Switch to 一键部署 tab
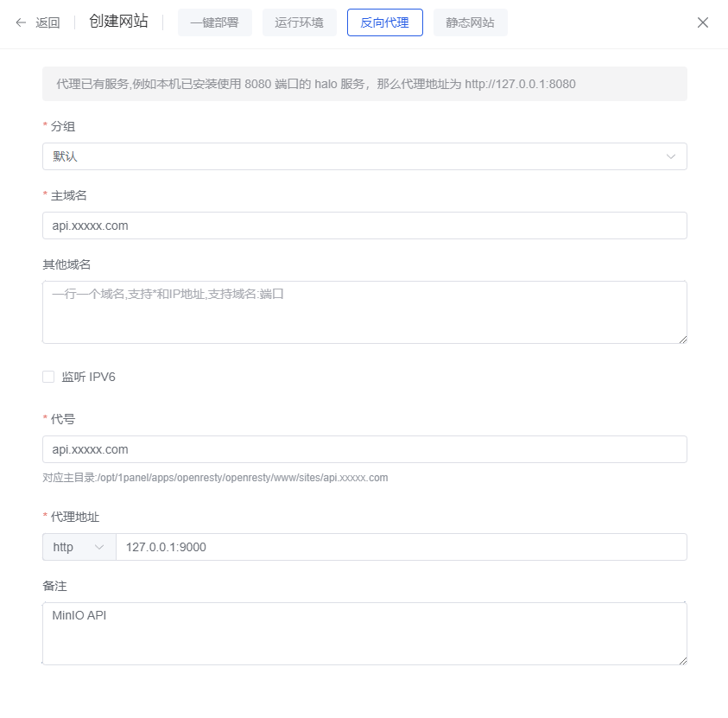The image size is (728, 718). 214,22
